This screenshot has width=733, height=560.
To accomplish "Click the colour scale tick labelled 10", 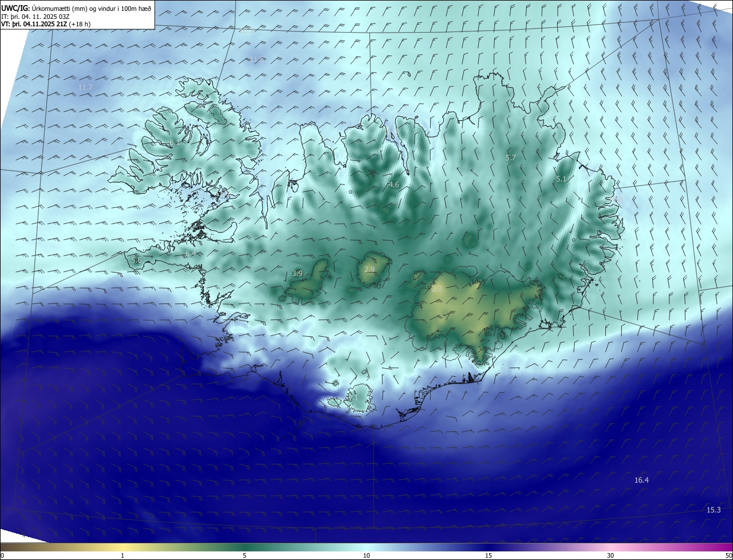I will point(366,555).
